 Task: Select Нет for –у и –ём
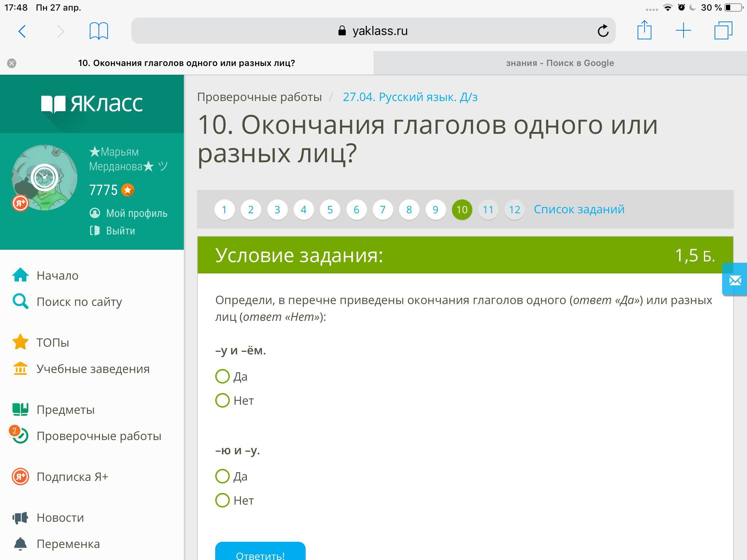click(222, 401)
